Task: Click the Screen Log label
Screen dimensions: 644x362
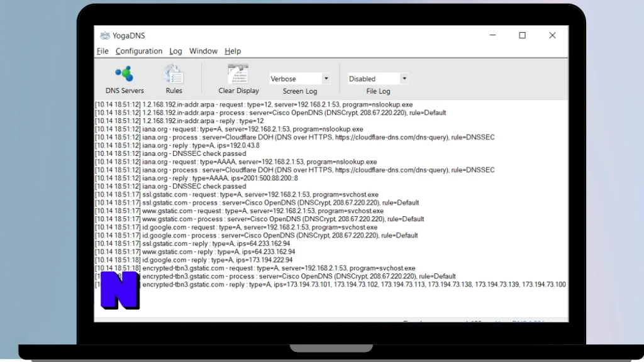Action: pyautogui.click(x=300, y=91)
